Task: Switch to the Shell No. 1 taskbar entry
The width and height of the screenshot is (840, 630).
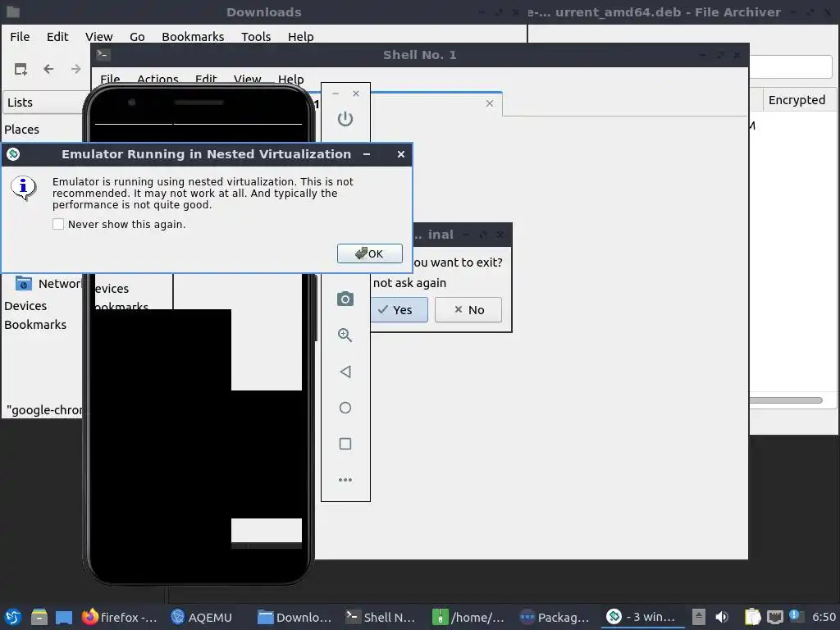Action: click(x=381, y=617)
